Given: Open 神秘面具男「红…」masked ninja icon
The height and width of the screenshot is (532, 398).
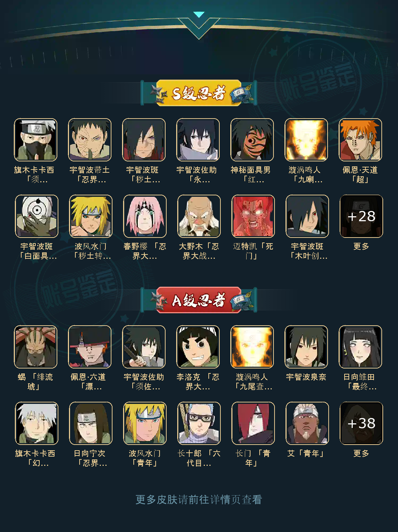Looking at the screenshot, I should 252,140.
